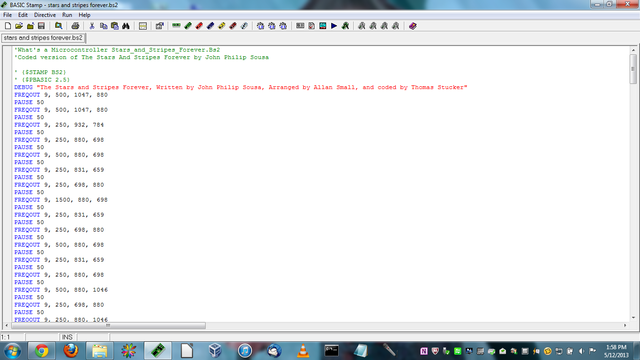Open the Edit menu

tap(22, 15)
